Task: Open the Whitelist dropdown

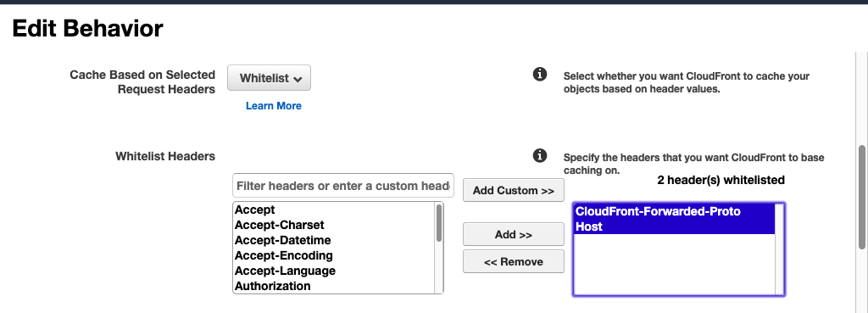Action: click(x=269, y=78)
